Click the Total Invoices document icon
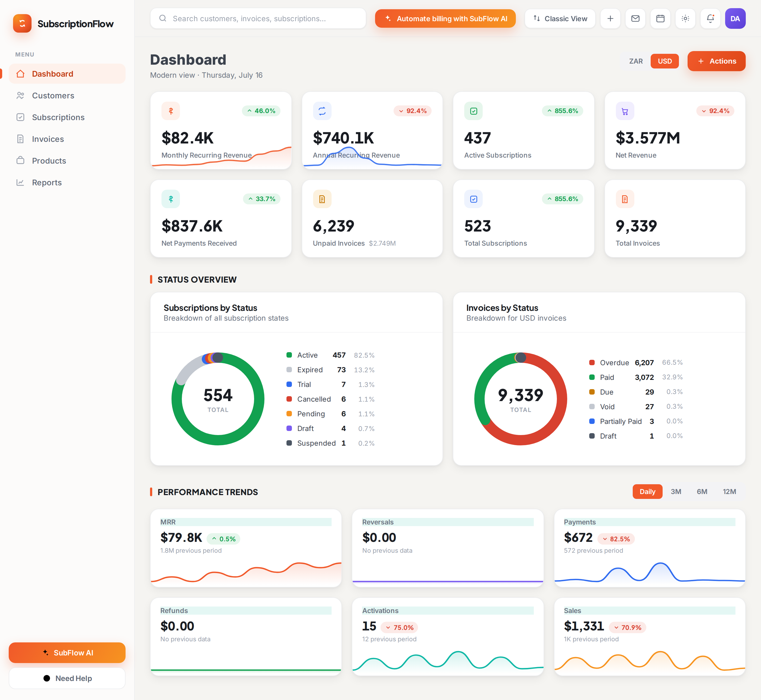 625,199
